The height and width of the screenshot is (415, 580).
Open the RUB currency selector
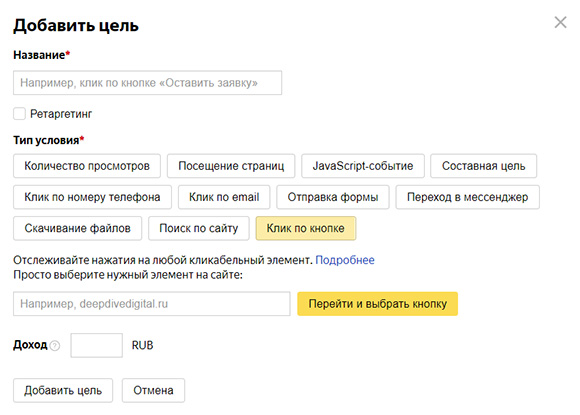tap(142, 345)
